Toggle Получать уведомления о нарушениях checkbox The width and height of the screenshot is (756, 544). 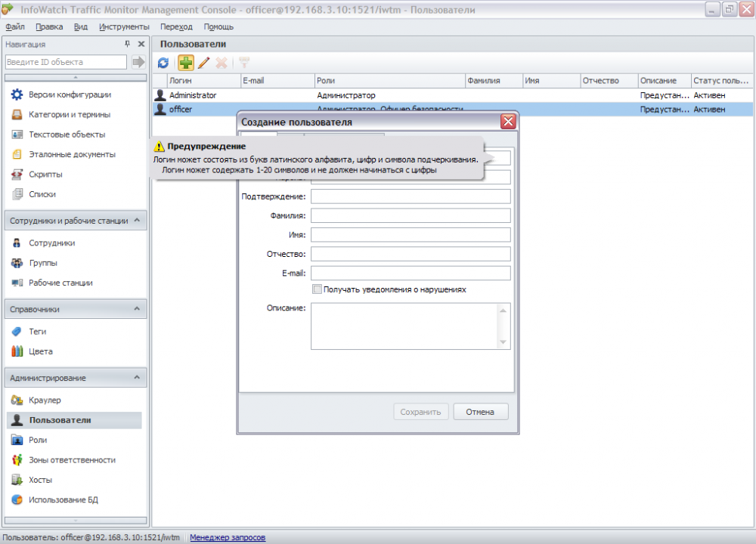click(318, 289)
